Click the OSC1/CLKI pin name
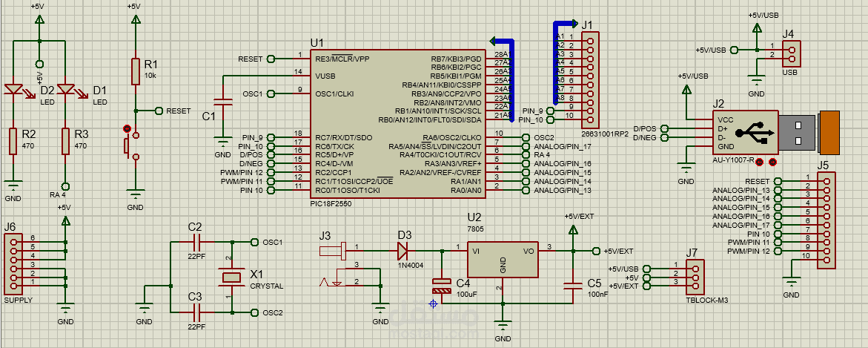The width and height of the screenshot is (868, 348). [334, 93]
